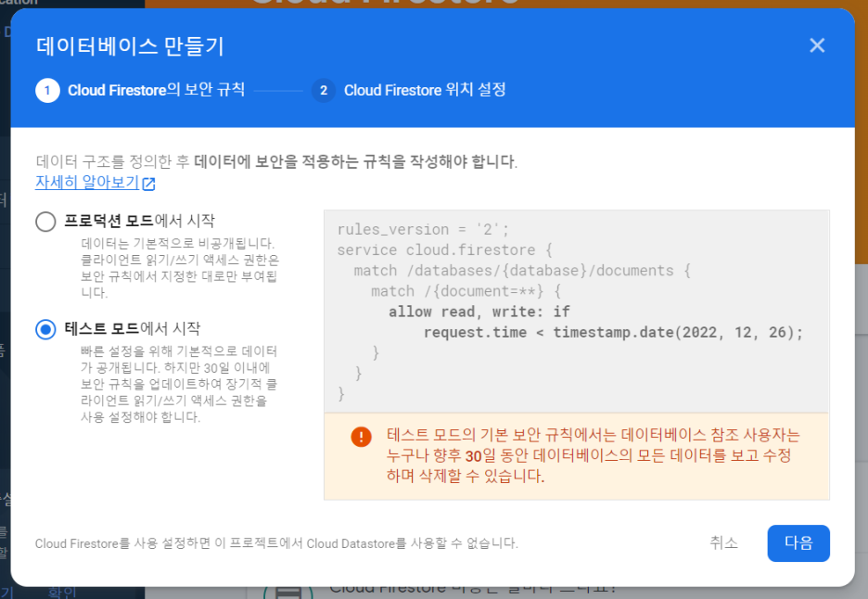This screenshot has height=599, width=868.
Task: Click the rules_version = '2'; code line
Action: coord(423,229)
